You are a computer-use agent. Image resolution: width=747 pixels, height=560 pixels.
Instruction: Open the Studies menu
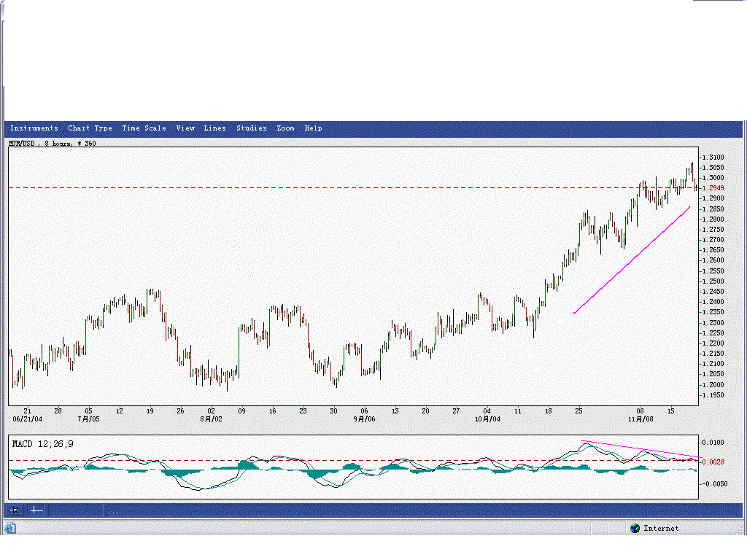pos(252,128)
